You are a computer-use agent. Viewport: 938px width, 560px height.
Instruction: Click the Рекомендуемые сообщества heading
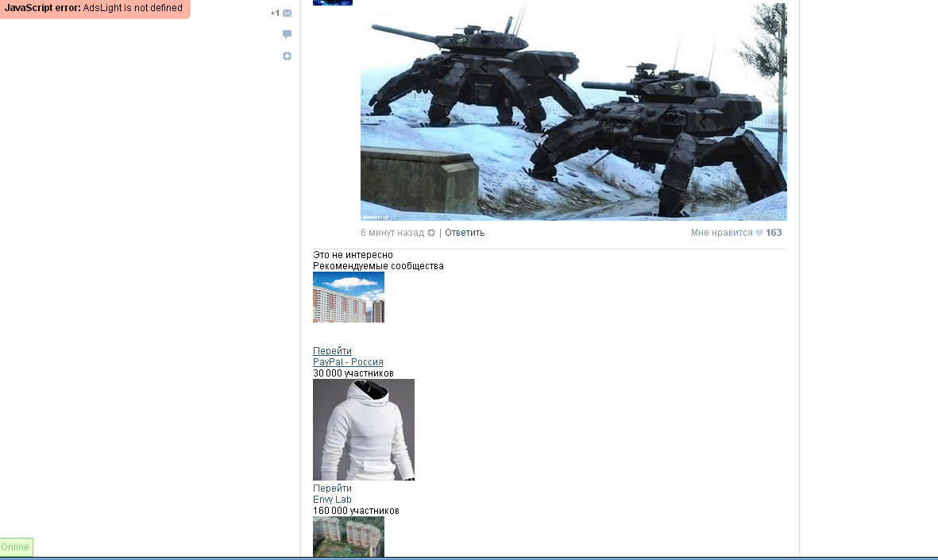point(378,266)
